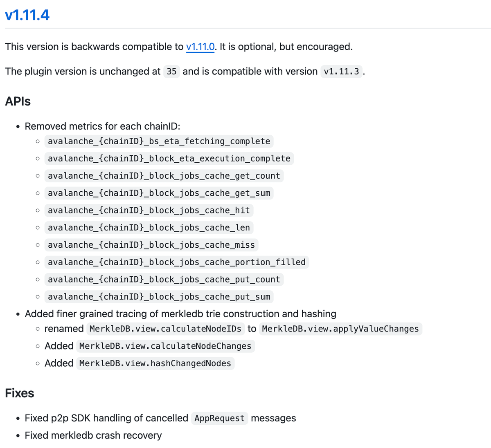The width and height of the screenshot is (491, 448).
Task: Click the block_jobs_cache_get_count metric
Action: point(164,176)
